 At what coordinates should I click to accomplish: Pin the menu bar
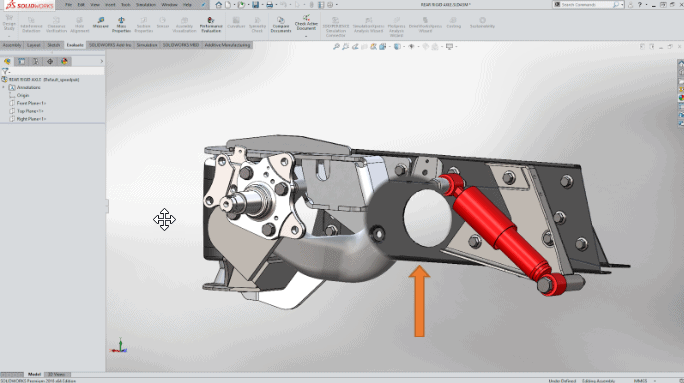click(x=203, y=5)
